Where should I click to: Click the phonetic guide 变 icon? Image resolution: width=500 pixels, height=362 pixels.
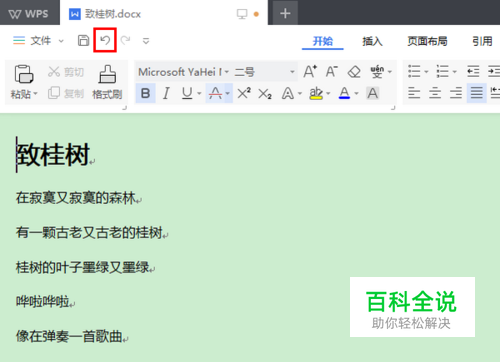coord(377,72)
